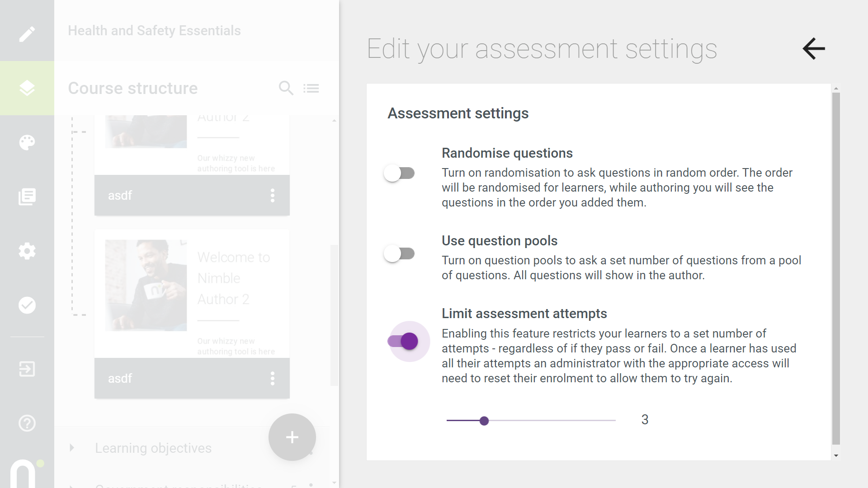Click the Welcome to Nimble Author thumbnail
Image resolution: width=868 pixels, height=488 pixels.
pos(146,285)
